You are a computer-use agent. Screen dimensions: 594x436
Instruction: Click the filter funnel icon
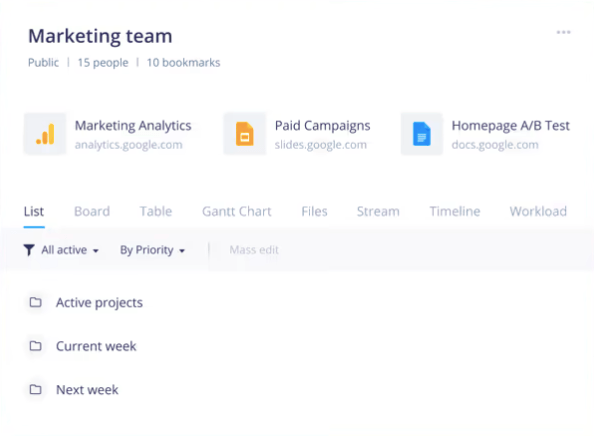point(29,250)
